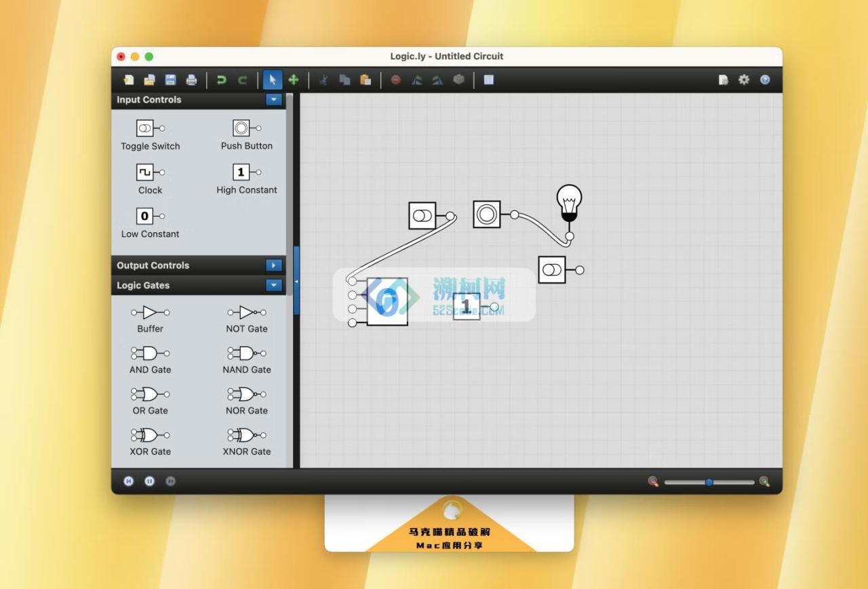Viewport: 868px width, 589px height.
Task: Pick the Low Constant component
Action: 151,223
